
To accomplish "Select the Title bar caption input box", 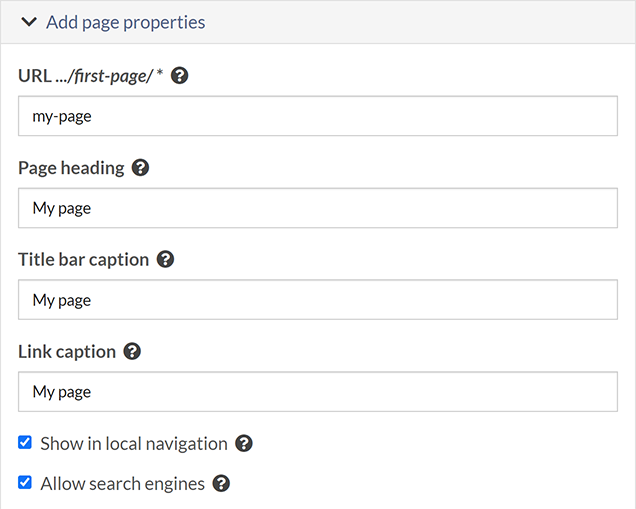I will [x=317, y=300].
